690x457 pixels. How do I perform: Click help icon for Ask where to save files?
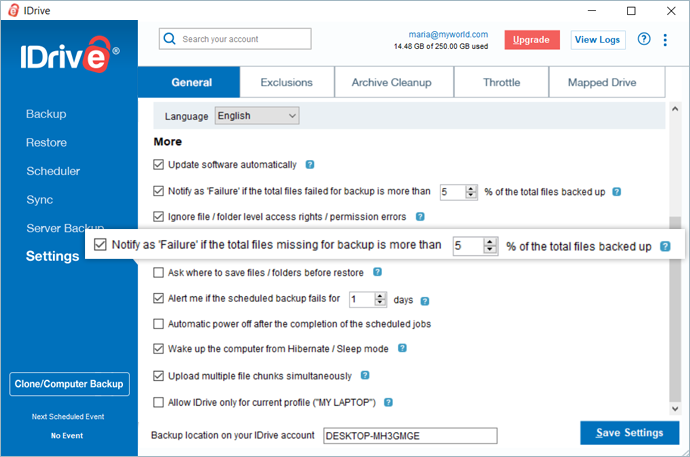377,272
